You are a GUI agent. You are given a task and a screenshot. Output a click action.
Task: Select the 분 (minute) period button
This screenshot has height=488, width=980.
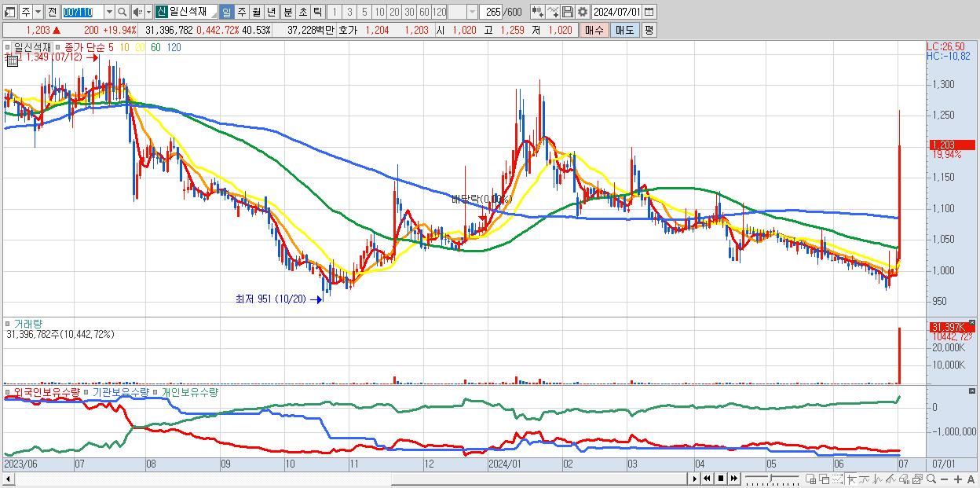(x=287, y=12)
